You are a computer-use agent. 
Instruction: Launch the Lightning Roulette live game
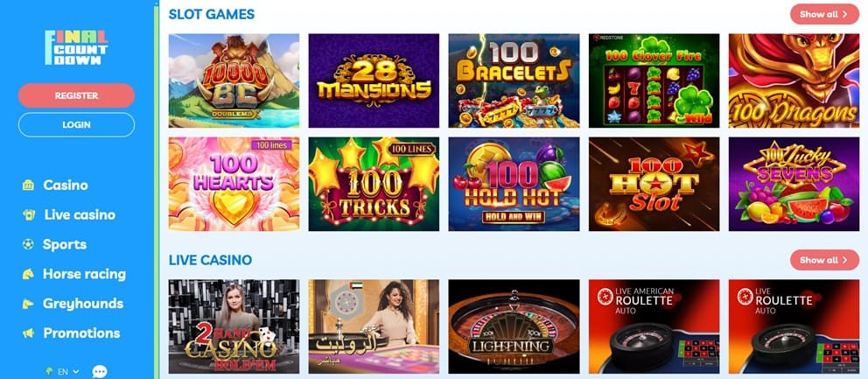click(514, 326)
